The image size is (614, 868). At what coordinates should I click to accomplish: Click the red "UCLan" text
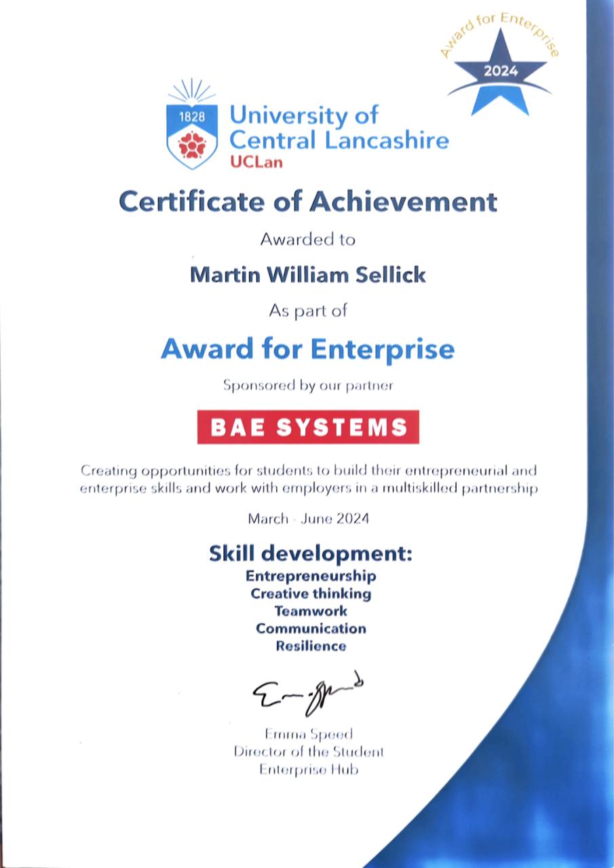(x=256, y=162)
